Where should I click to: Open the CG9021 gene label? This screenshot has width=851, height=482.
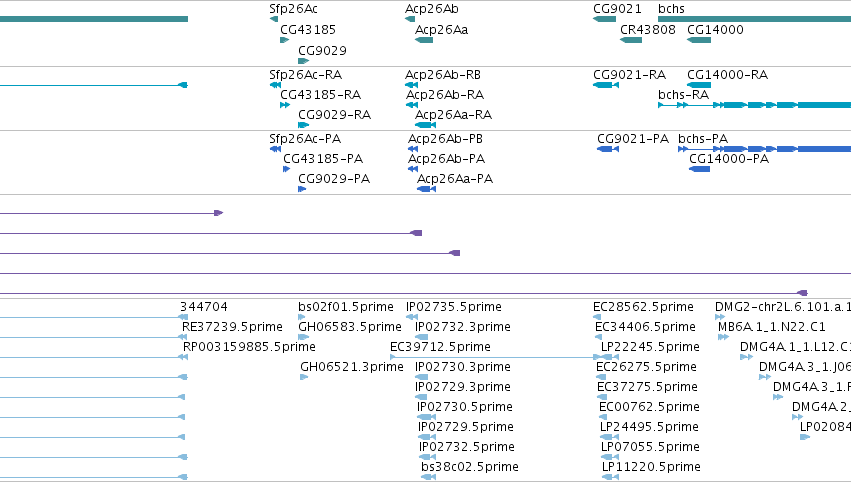tap(617, 9)
